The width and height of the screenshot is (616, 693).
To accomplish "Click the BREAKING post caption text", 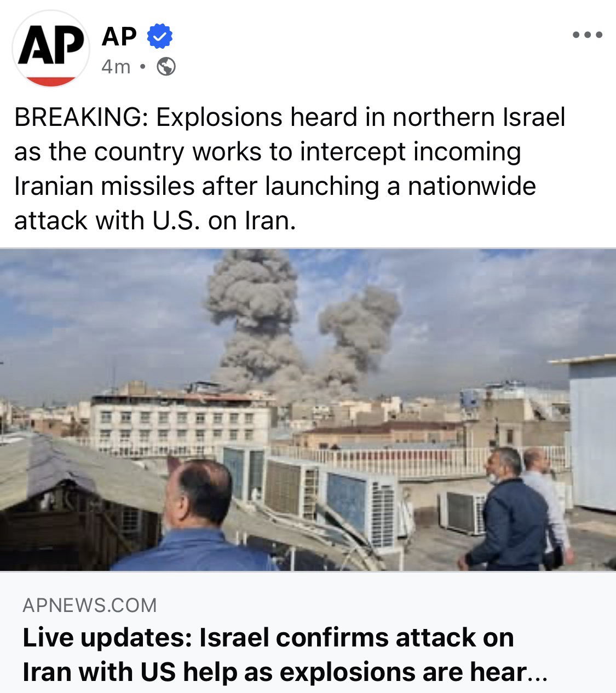I will tap(289, 169).
